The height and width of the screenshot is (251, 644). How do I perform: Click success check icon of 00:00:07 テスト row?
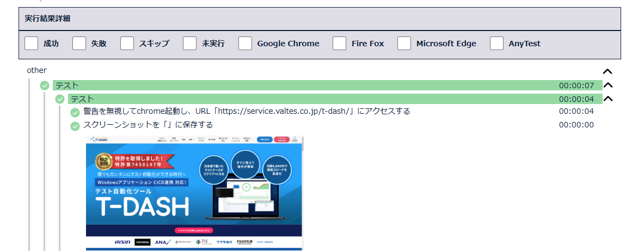[x=45, y=85]
